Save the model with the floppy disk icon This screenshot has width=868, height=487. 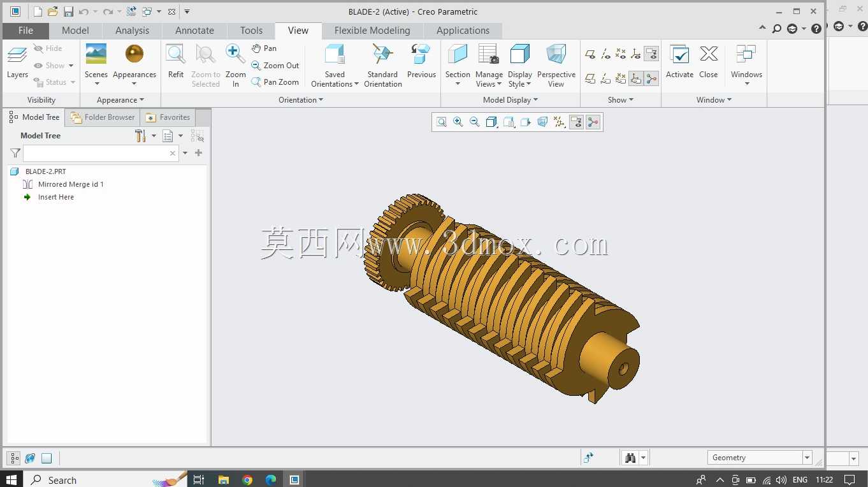[68, 11]
